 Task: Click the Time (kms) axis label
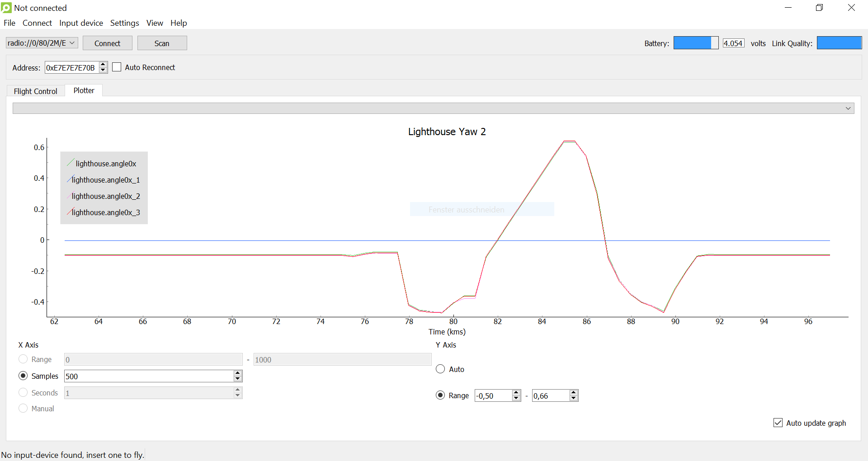447,332
